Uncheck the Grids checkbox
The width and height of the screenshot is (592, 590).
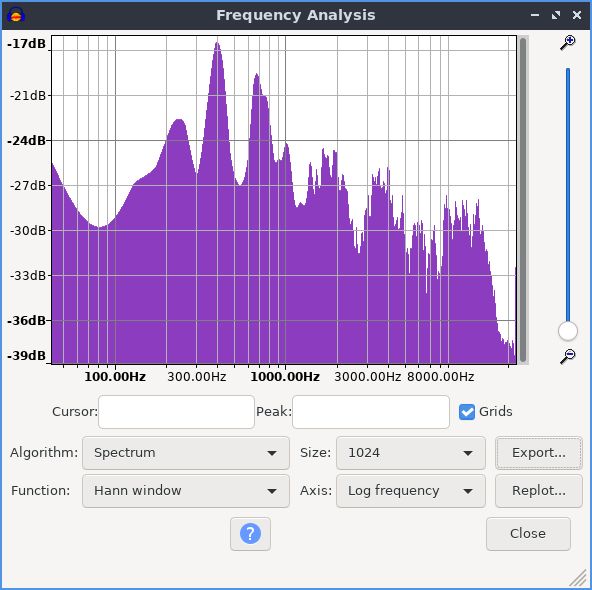click(467, 412)
